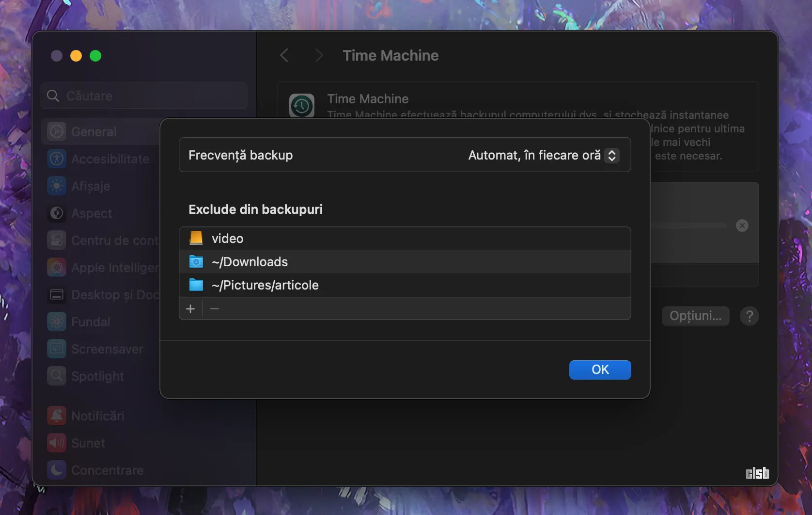812x515 pixels.
Task: Click the "Exclude din backupuri" heading
Action: click(255, 209)
